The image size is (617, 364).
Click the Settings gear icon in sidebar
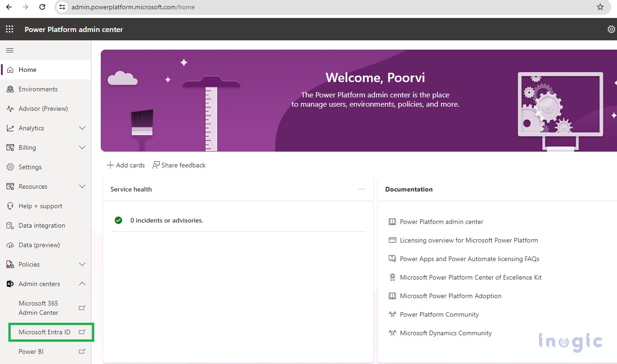click(10, 167)
